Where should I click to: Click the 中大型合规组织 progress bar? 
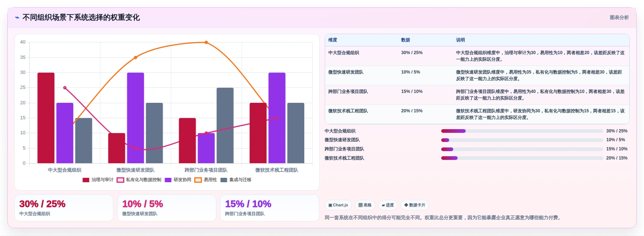[522, 131]
